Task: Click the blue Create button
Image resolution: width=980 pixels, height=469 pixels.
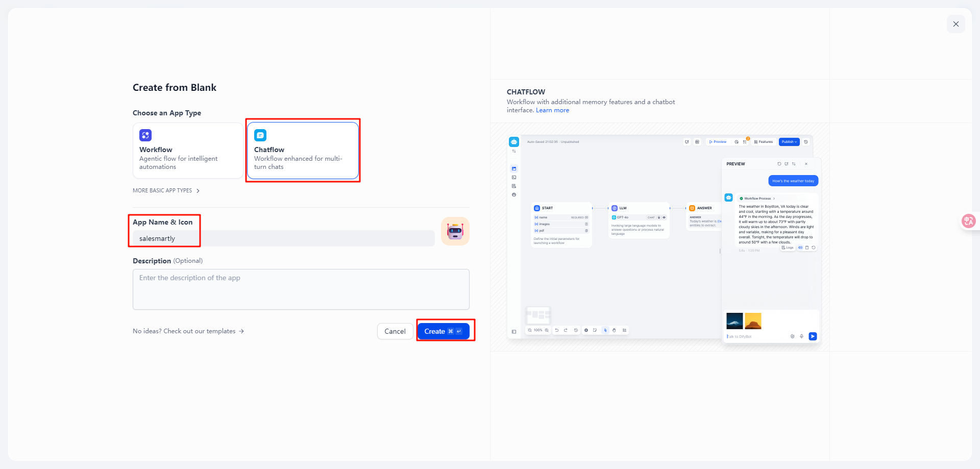Action: click(443, 331)
